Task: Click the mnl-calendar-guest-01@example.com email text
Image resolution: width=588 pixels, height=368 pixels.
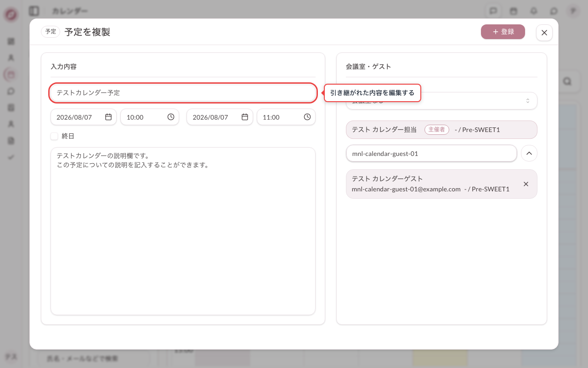Action: [x=406, y=189]
